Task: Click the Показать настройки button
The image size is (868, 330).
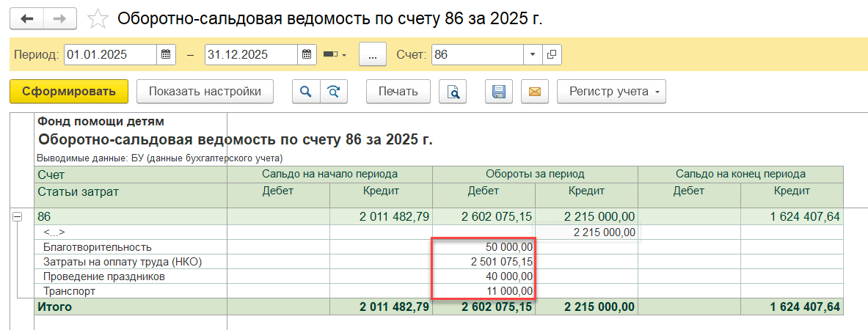Action: pyautogui.click(x=205, y=92)
